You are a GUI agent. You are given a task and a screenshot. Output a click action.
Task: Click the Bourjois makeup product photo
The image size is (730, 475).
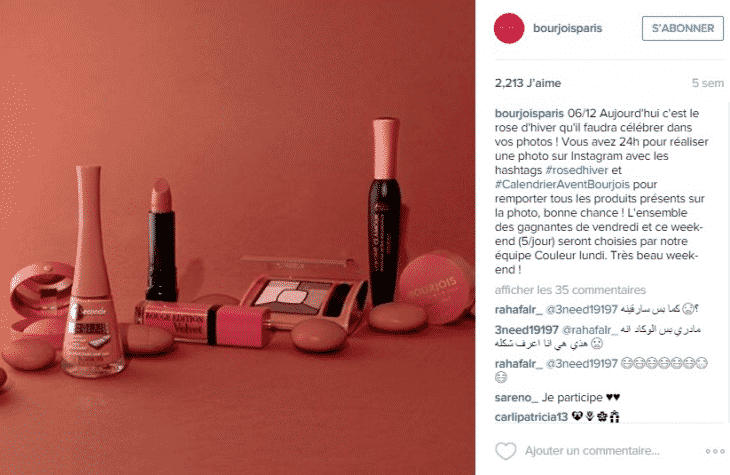coord(237,238)
